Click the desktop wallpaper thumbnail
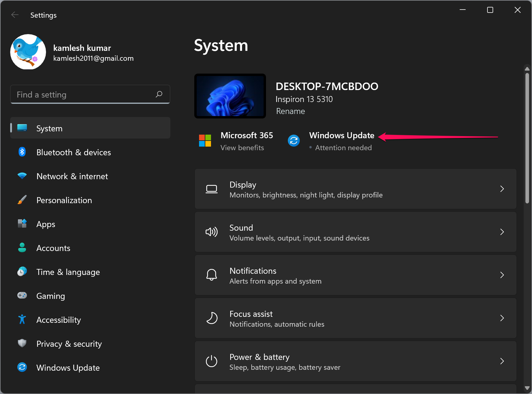Screen dimensions: 532x394 (x=230, y=96)
